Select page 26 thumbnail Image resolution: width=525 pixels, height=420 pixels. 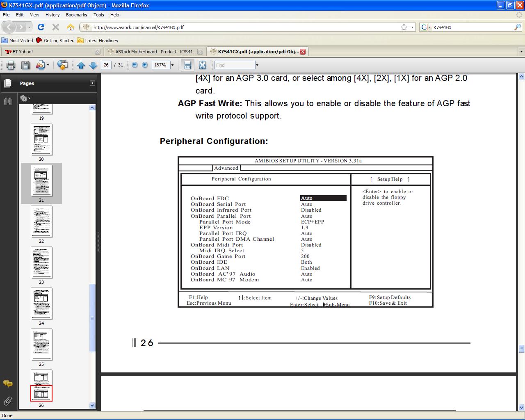41,385
